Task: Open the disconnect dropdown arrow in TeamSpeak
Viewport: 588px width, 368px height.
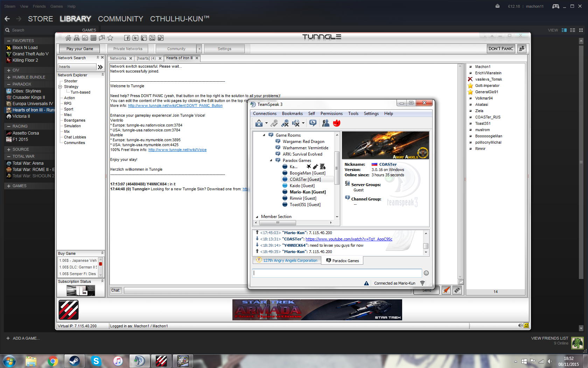Action: (266, 123)
